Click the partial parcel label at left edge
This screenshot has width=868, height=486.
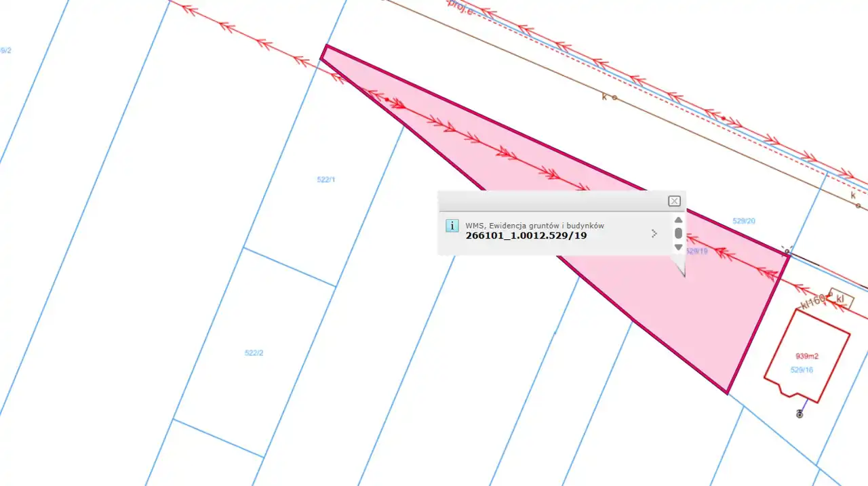coord(5,50)
